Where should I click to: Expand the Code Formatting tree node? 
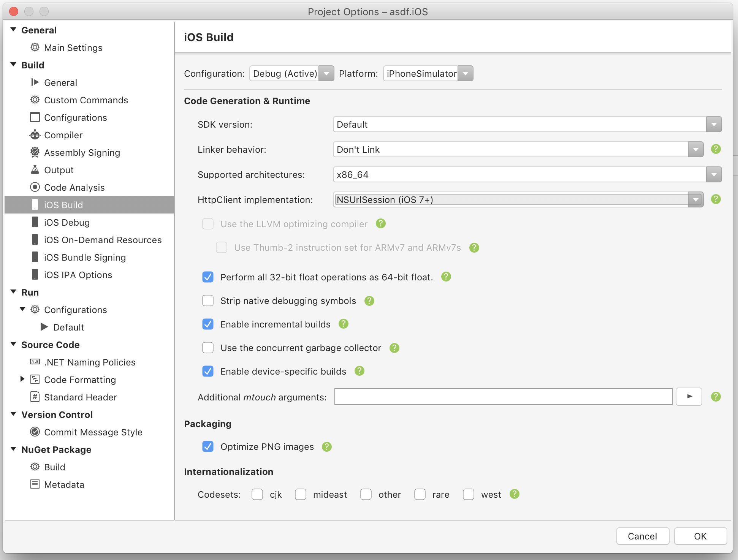pyautogui.click(x=22, y=379)
